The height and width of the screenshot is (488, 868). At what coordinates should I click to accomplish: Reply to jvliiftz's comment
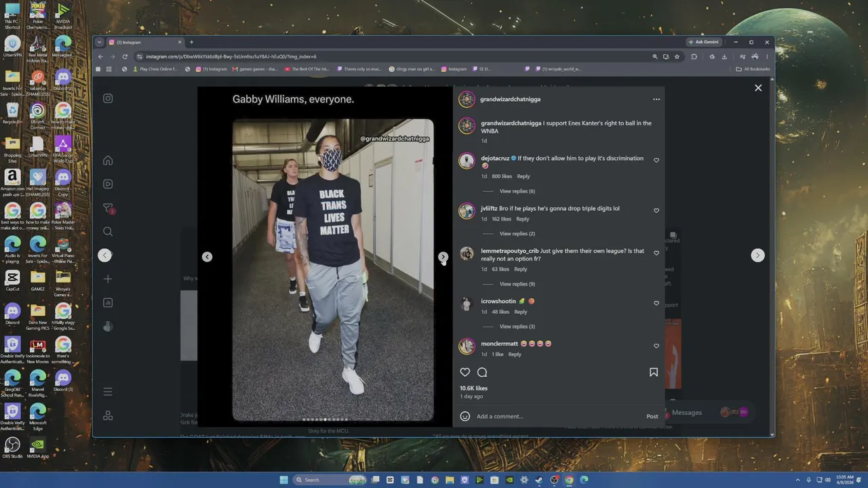pyautogui.click(x=522, y=219)
